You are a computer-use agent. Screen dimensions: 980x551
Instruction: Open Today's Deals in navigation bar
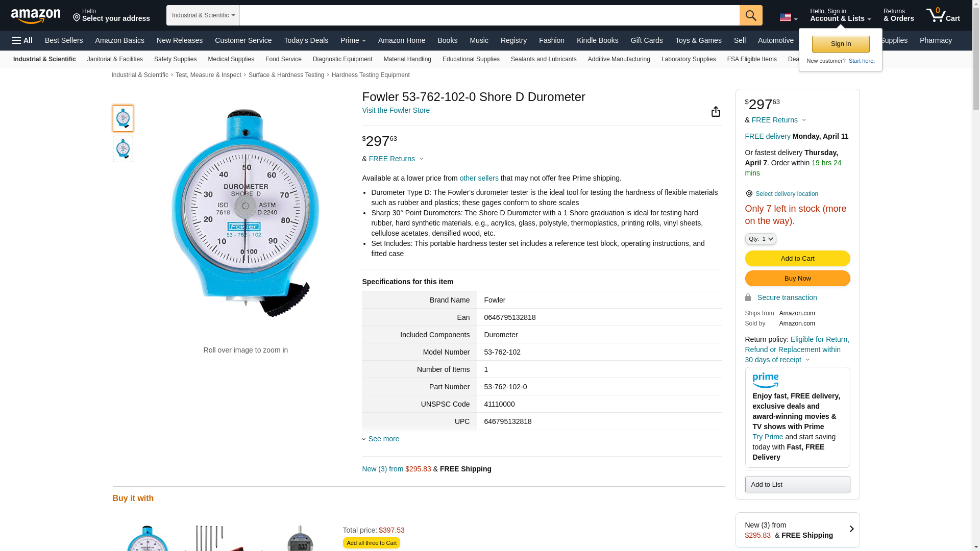(x=306, y=40)
